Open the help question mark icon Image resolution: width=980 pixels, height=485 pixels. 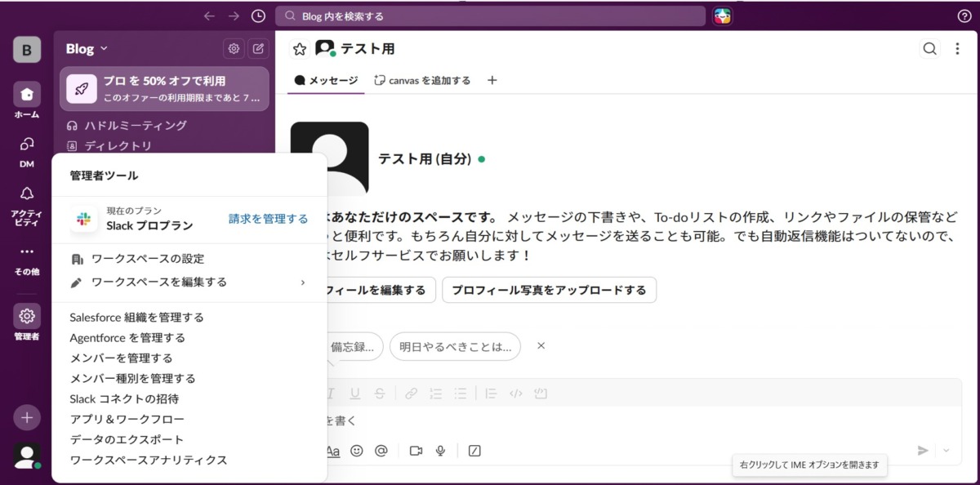[x=964, y=16]
